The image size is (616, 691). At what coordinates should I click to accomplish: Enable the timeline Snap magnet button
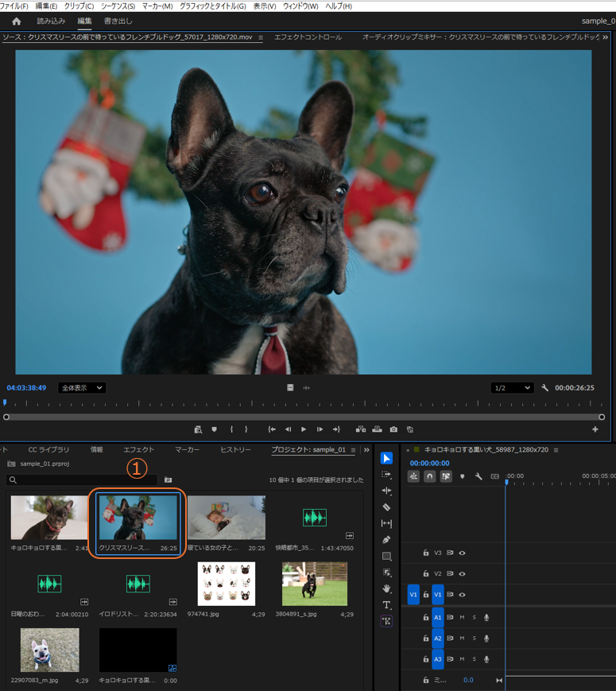point(430,477)
